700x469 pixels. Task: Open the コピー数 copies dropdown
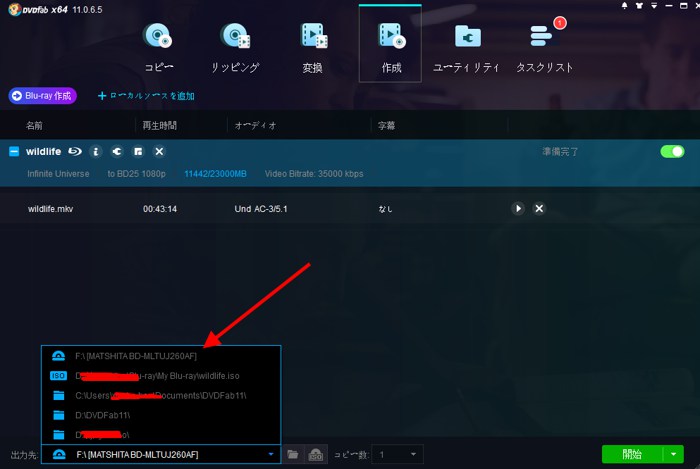(x=397, y=455)
